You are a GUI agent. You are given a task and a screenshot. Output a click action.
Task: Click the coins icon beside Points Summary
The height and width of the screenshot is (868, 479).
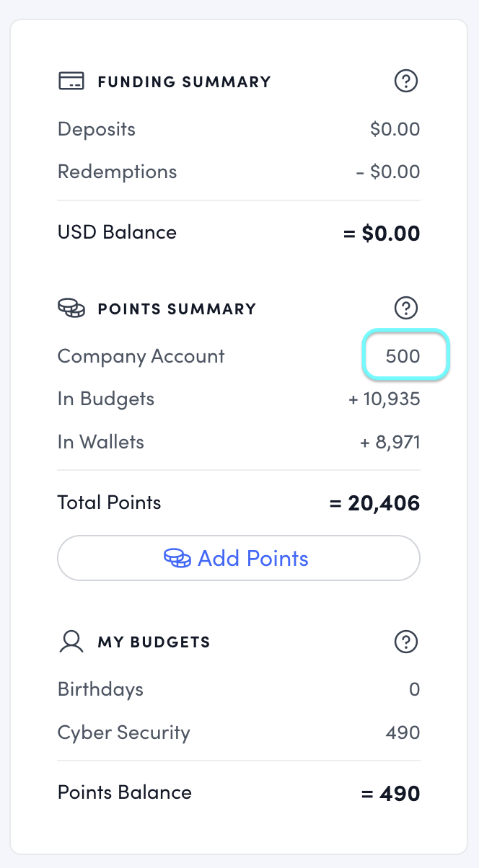[71, 309]
